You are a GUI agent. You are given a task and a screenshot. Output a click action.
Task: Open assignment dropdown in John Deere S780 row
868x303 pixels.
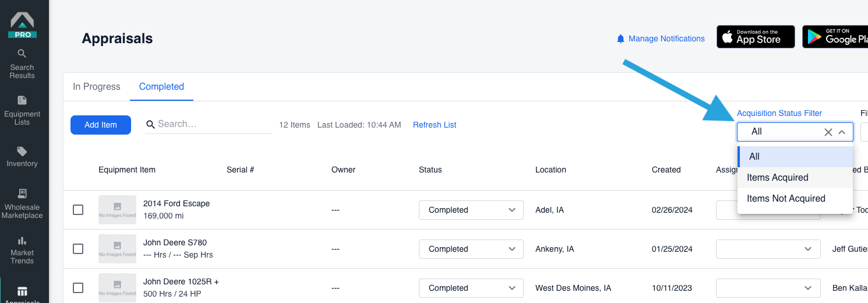click(x=768, y=249)
